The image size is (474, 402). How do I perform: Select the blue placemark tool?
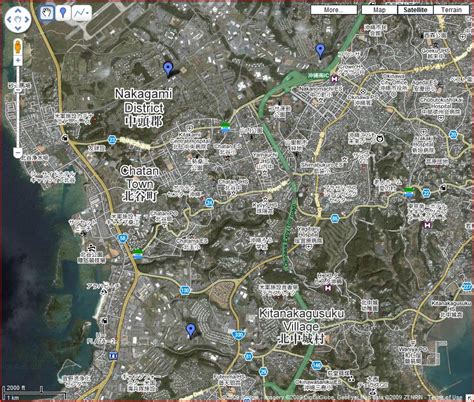point(63,13)
